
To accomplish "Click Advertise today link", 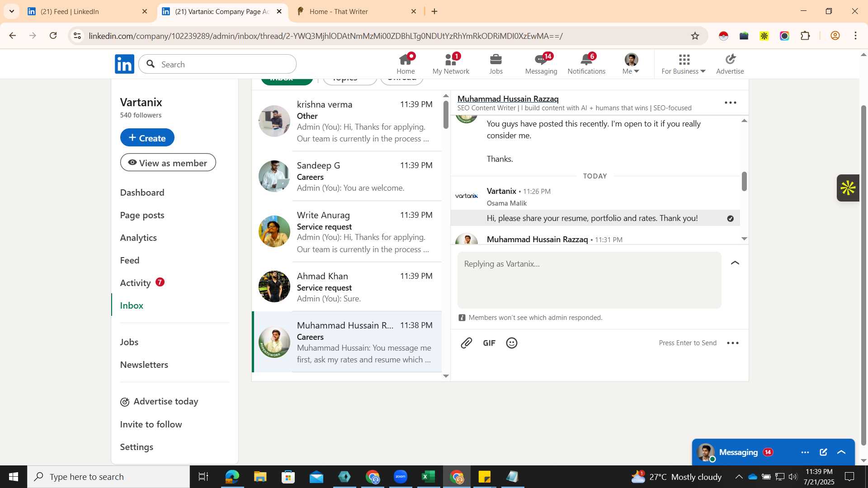I will pyautogui.click(x=159, y=401).
